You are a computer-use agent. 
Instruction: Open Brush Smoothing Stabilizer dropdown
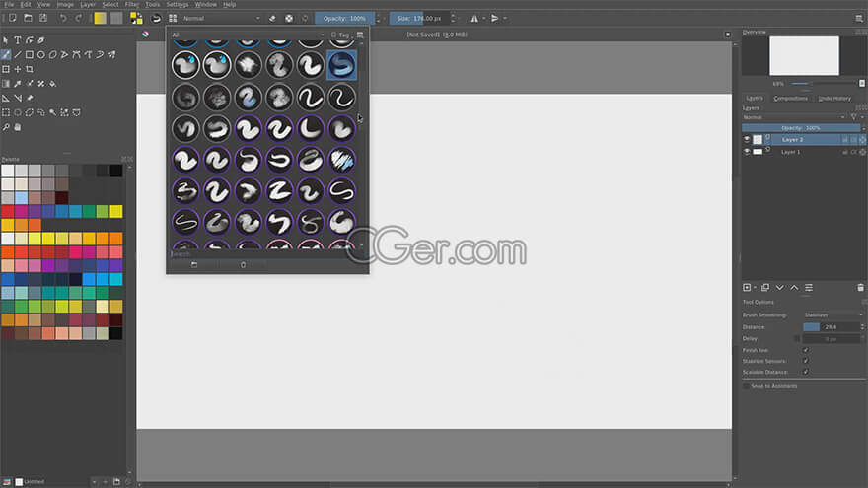[x=832, y=314]
